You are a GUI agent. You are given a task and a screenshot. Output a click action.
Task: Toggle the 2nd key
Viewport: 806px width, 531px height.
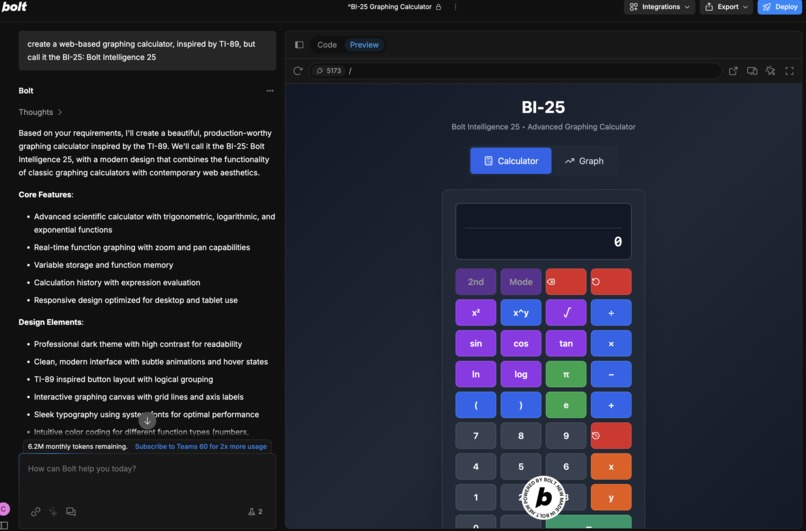[475, 282]
